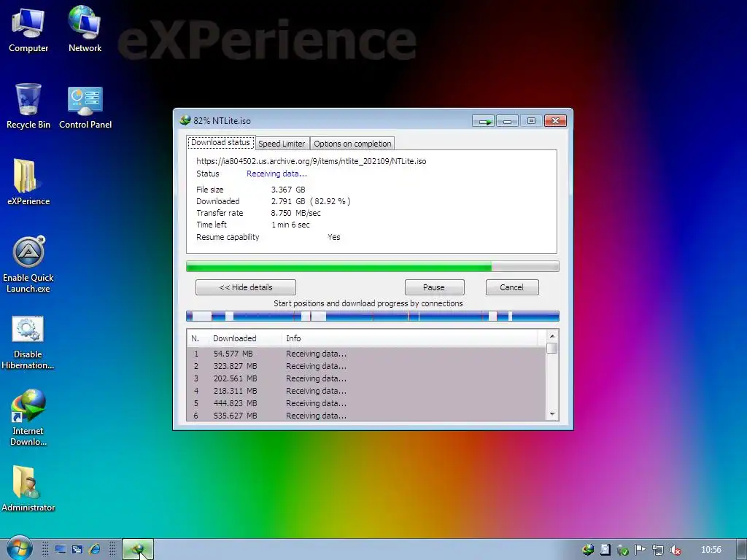
Task: Launch Internet Explorer from quick launch
Action: (x=94, y=550)
